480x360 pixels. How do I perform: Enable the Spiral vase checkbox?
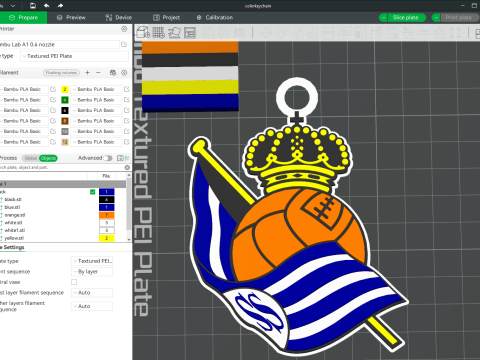tap(74, 282)
